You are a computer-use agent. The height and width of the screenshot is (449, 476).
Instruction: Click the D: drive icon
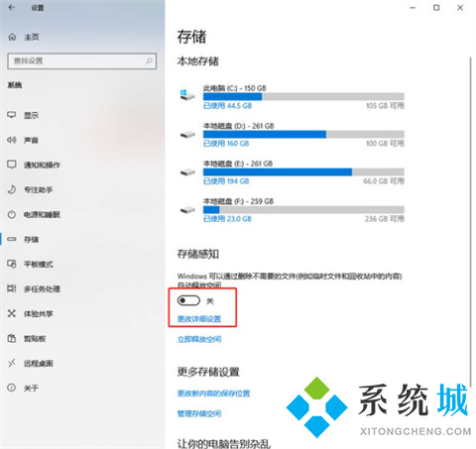tap(187, 135)
